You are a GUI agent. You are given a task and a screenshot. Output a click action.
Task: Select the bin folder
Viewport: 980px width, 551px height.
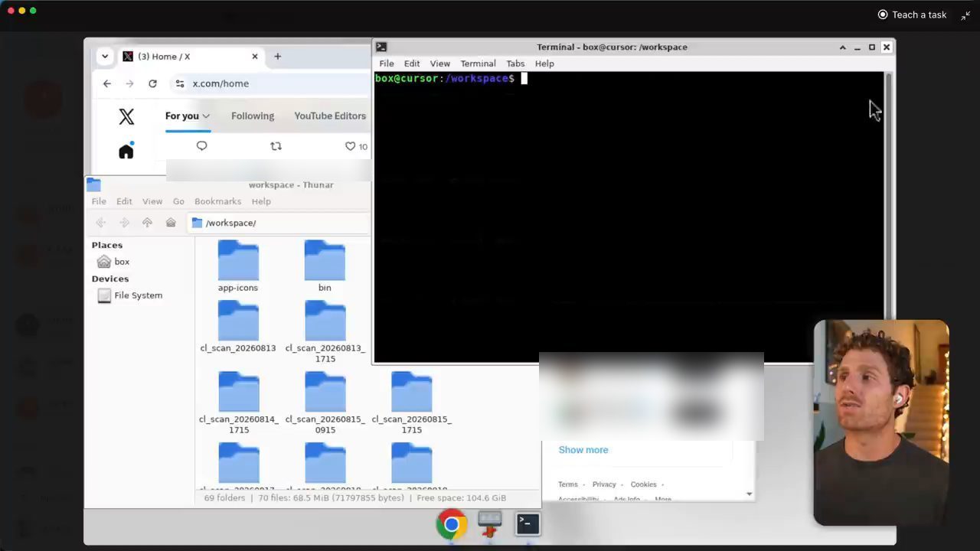coord(325,266)
